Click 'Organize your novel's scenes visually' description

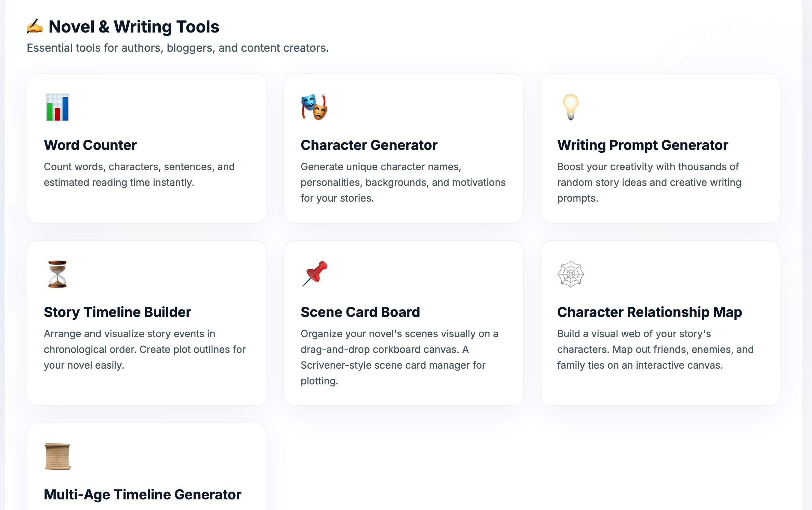pos(399,357)
